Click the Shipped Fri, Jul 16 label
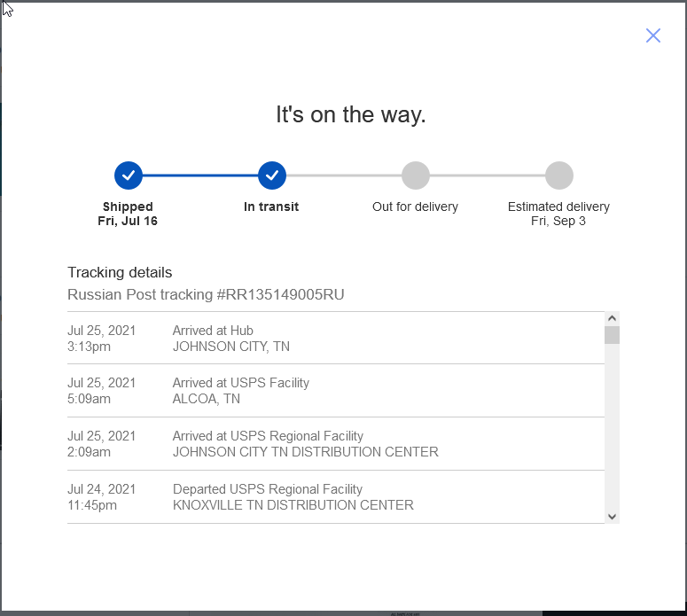This screenshot has width=687, height=616. coord(128,214)
